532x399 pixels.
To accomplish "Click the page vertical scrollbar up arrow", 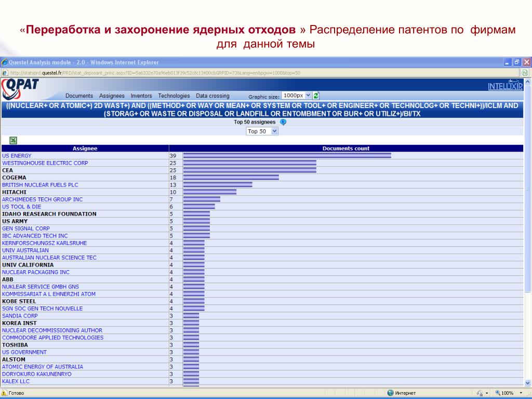I will 528,82.
